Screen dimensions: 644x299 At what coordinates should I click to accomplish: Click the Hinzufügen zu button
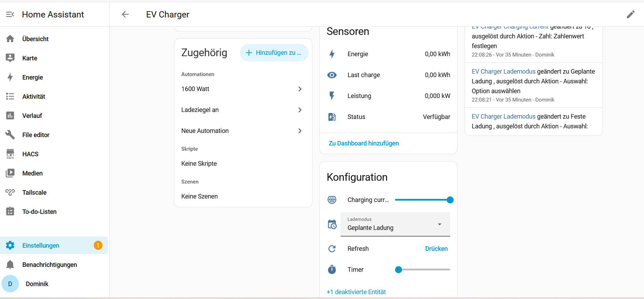tap(274, 53)
